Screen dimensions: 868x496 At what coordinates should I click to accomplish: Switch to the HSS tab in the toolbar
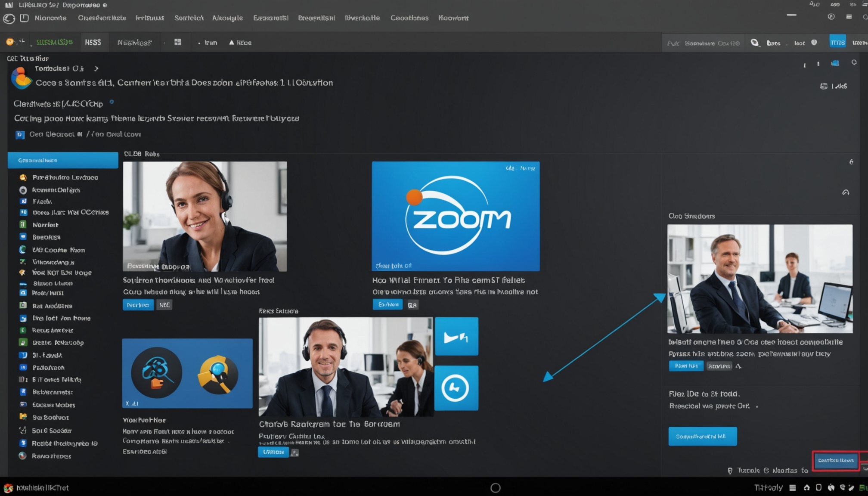coord(93,42)
